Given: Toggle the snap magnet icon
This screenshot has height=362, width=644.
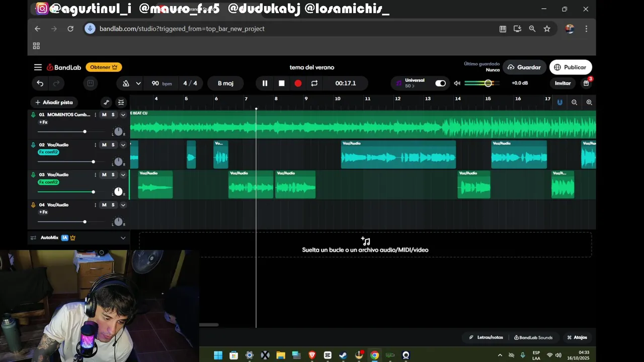Looking at the screenshot, I should point(559,103).
